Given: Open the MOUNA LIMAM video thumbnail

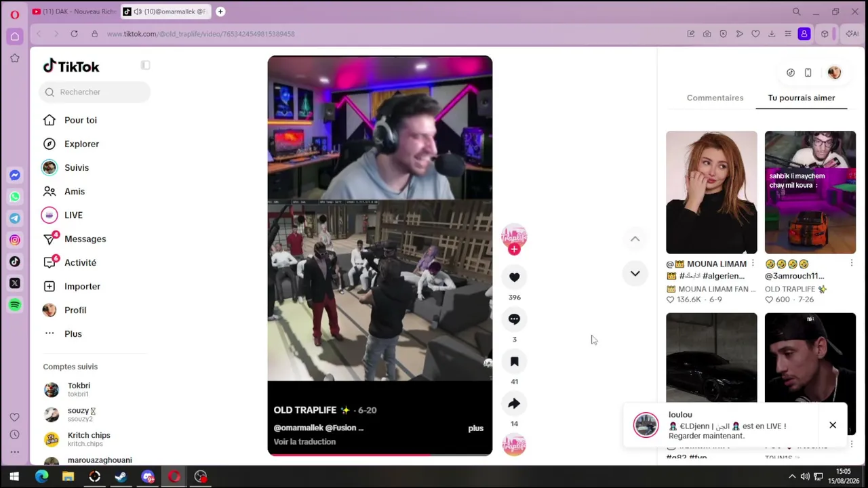Looking at the screenshot, I should click(711, 192).
